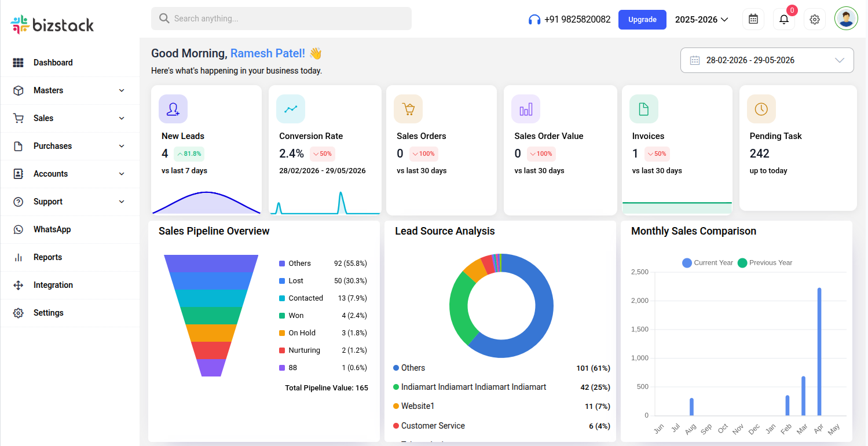Toggle Current Year legend in sales chart

(708, 262)
